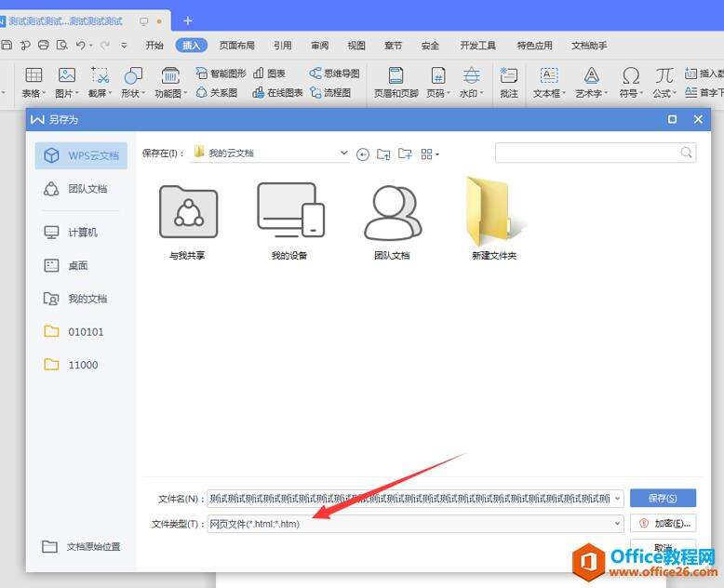
Task: Select WPS云文档 in the sidebar
Action: click(x=81, y=155)
